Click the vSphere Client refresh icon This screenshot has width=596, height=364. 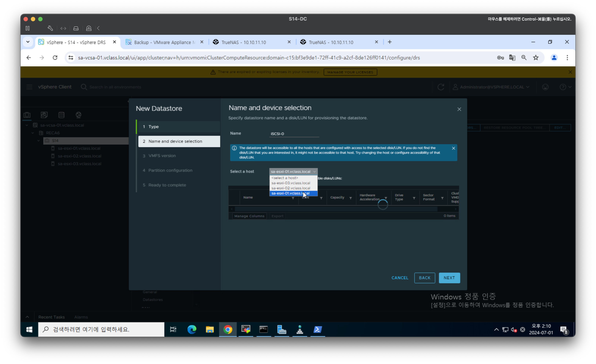441,87
